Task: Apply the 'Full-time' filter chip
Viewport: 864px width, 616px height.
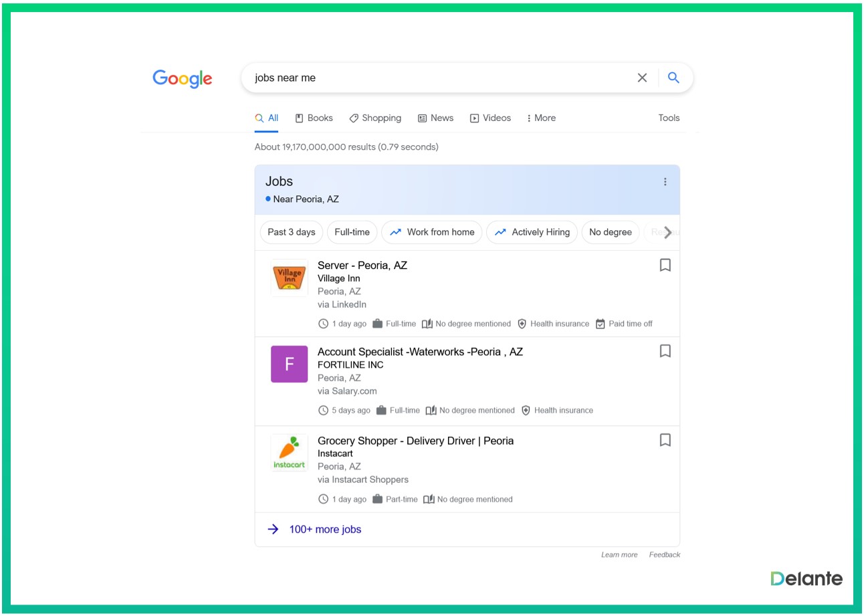Action: click(352, 232)
